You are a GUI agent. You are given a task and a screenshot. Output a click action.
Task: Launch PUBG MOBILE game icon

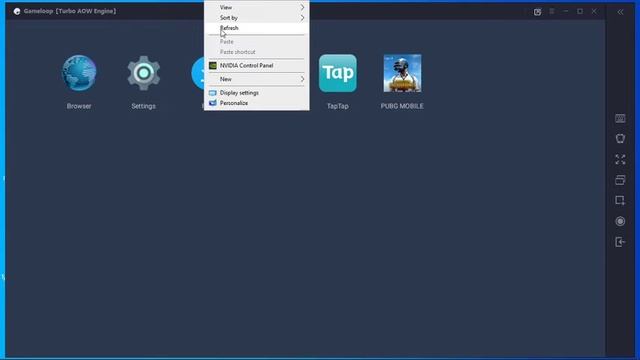click(x=402, y=73)
